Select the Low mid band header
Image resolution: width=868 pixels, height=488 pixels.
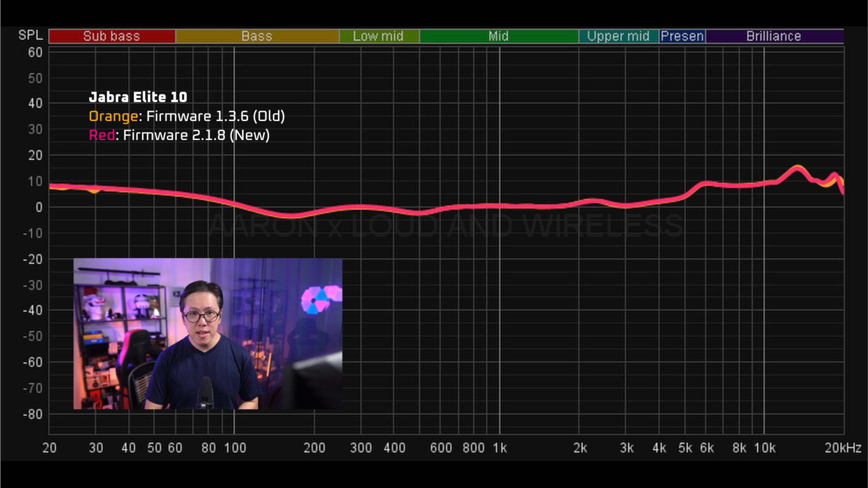click(x=378, y=36)
